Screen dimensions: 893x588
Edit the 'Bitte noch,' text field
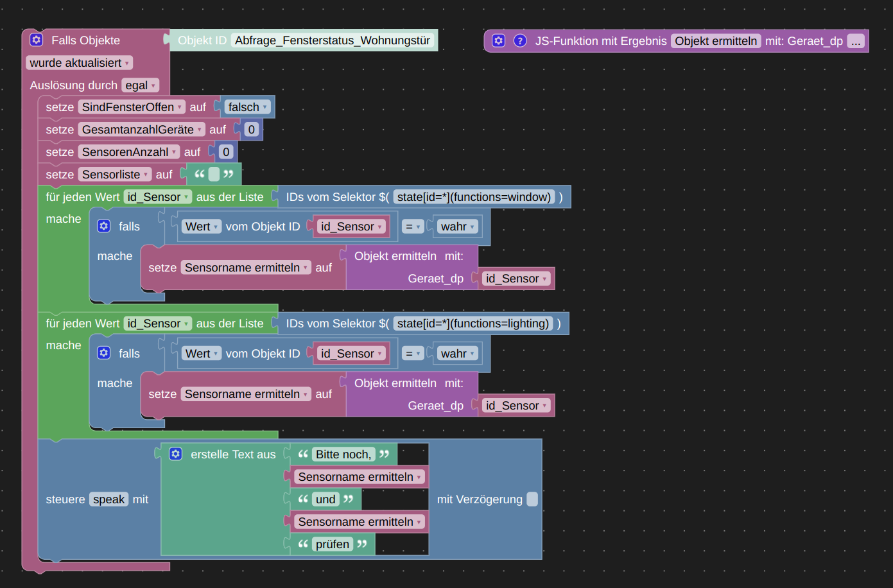tap(343, 454)
